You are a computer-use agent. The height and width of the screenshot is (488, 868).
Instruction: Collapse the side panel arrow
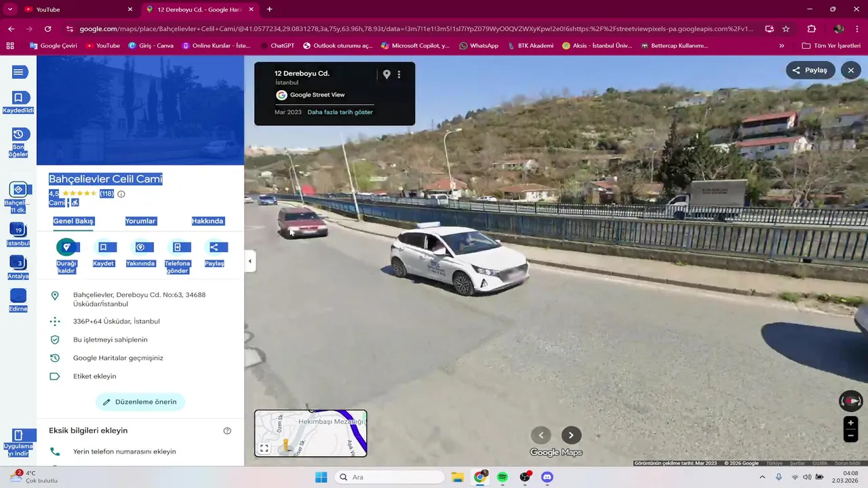click(x=250, y=261)
